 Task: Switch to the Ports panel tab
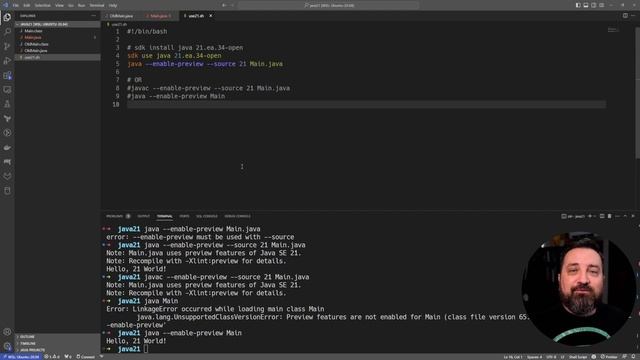point(184,216)
